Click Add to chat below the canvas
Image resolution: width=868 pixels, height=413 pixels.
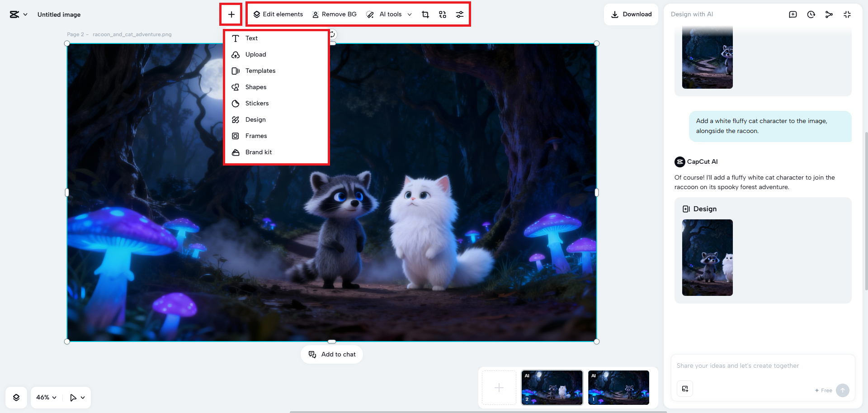[x=332, y=354]
